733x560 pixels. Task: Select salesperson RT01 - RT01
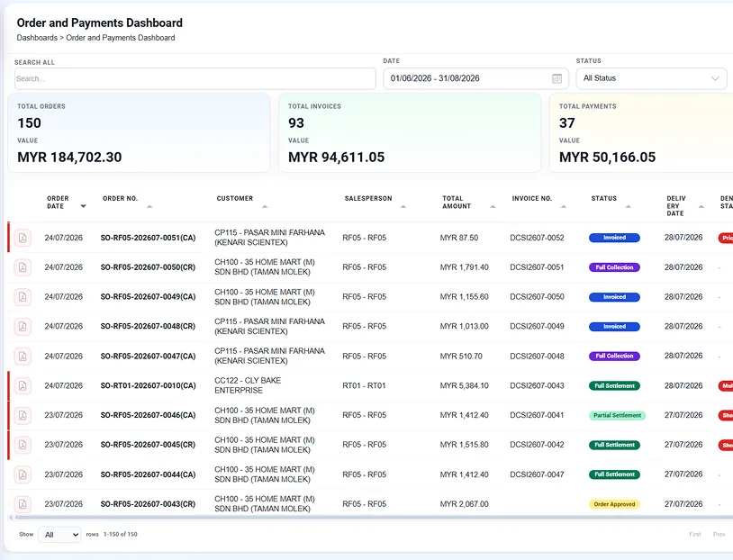[x=364, y=385]
